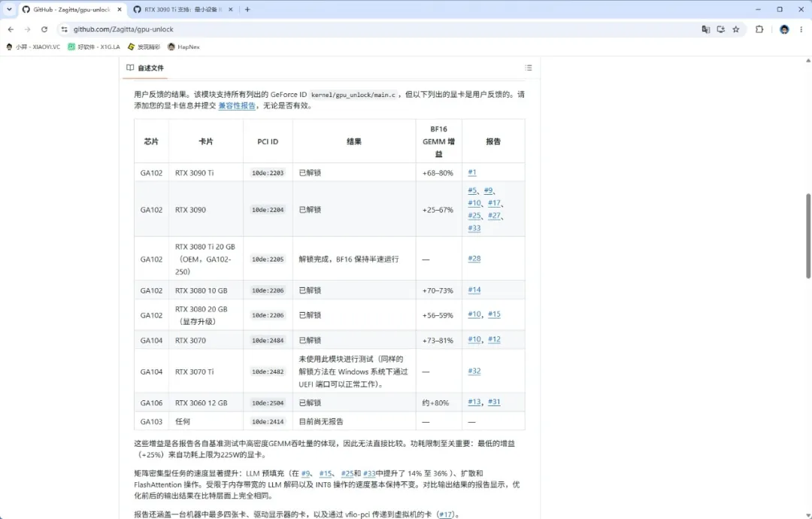Select PCI ID cell 10de:2203
The width and height of the screenshot is (812, 519).
(268, 173)
